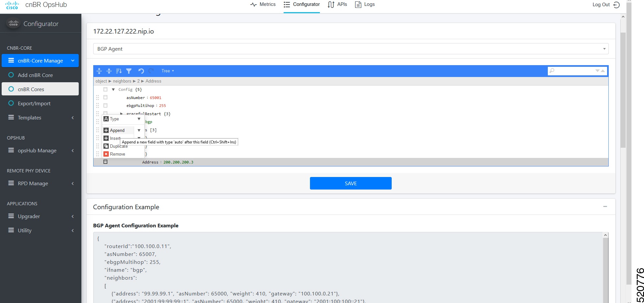Click the sort contents icon
This screenshot has height=303, width=644.
pyautogui.click(x=119, y=71)
